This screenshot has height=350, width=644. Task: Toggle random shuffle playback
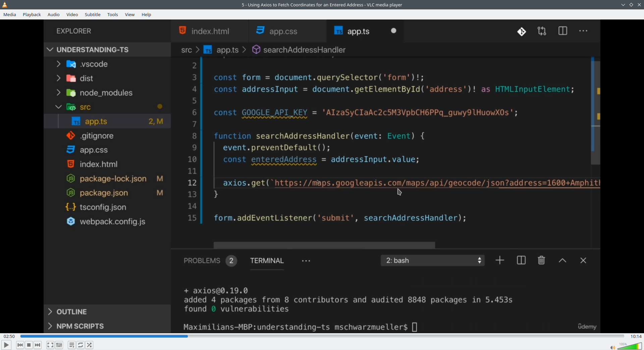point(89,345)
